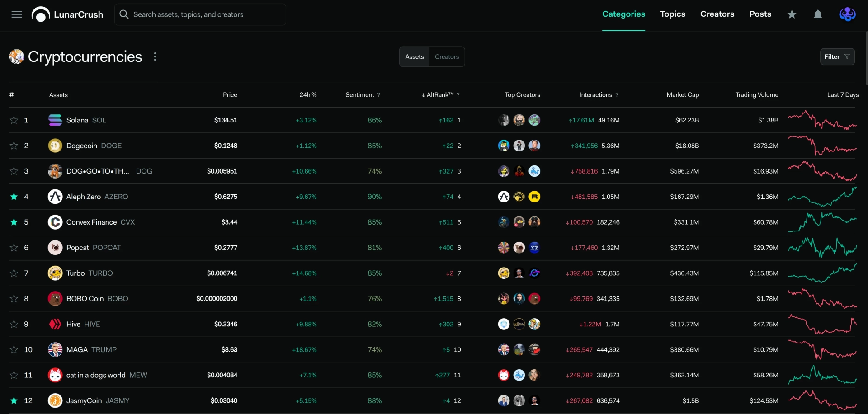Switch to the Creators toggle tab
Screen dimensions: 868x414
click(447, 57)
